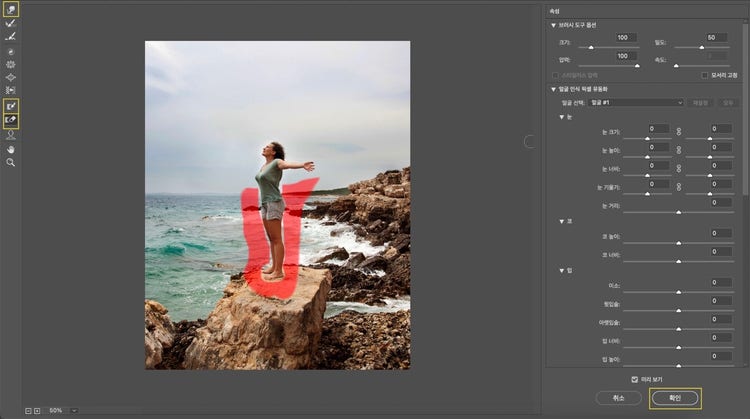Select the Forward Warp tool
This screenshot has height=419, width=750.
coord(11,8)
